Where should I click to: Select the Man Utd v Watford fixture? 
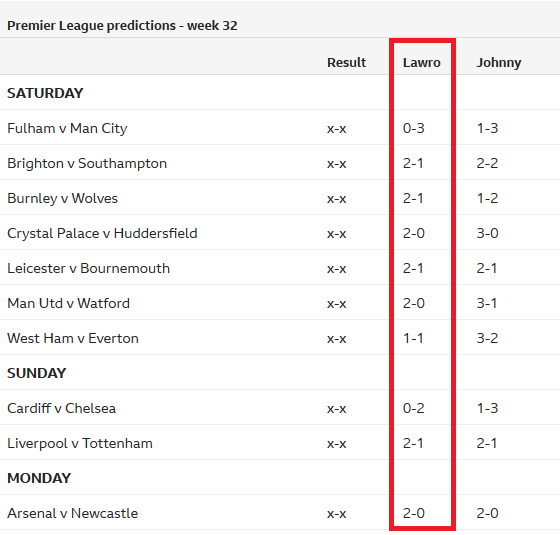pos(68,303)
